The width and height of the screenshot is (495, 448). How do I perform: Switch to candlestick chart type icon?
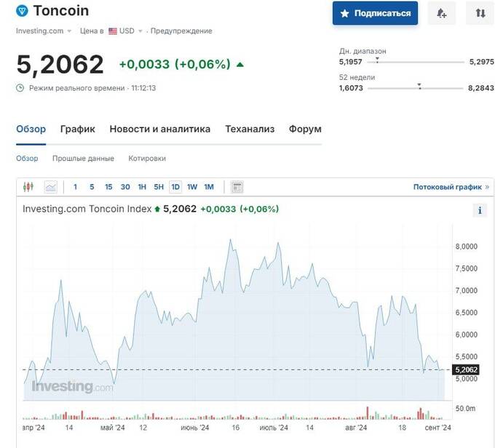pos(28,187)
